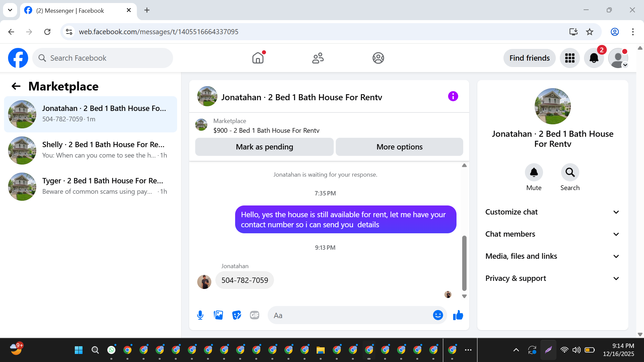
Task: Go to Home feed icon
Action: click(x=258, y=58)
